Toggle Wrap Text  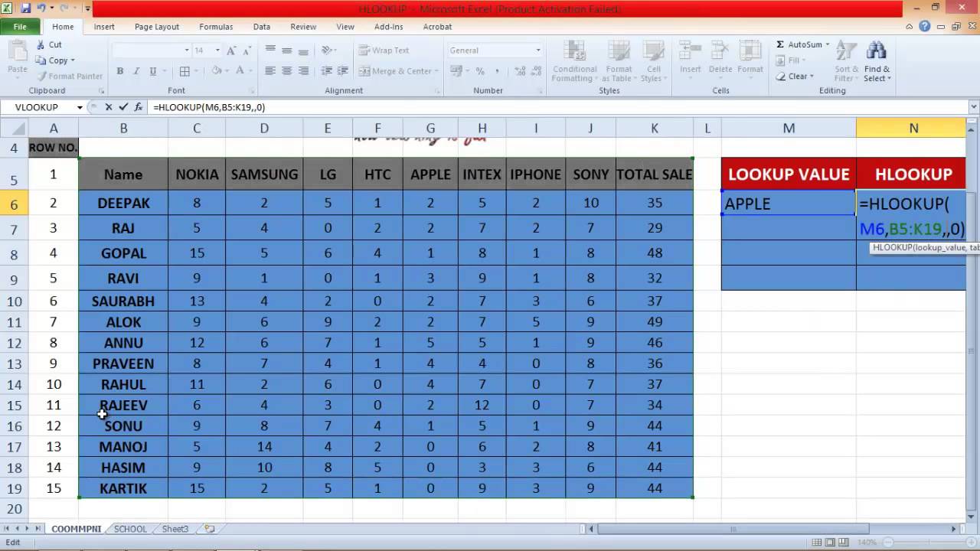click(384, 51)
